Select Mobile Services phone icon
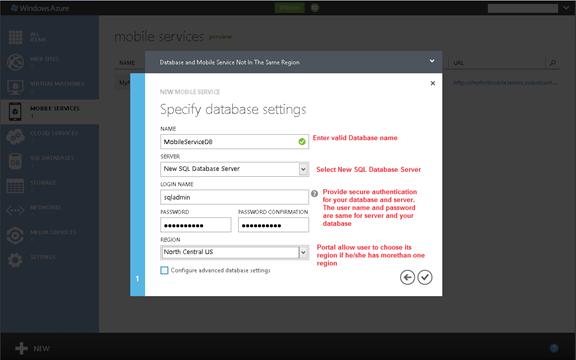The height and width of the screenshot is (360, 576). [x=15, y=112]
